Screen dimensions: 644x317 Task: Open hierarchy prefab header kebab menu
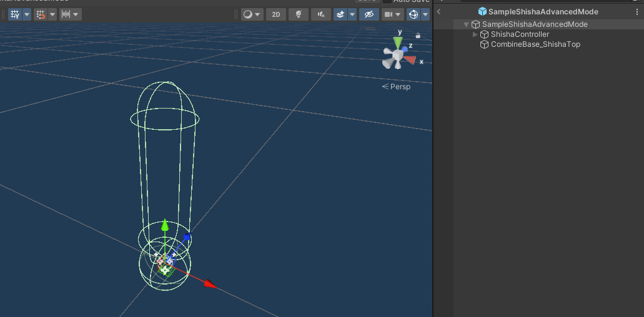[637, 12]
